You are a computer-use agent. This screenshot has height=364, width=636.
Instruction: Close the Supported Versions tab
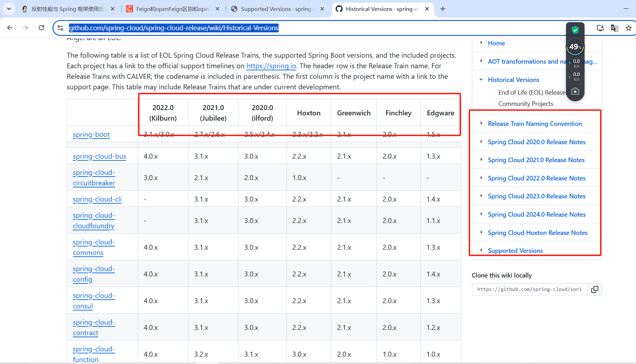click(x=322, y=9)
